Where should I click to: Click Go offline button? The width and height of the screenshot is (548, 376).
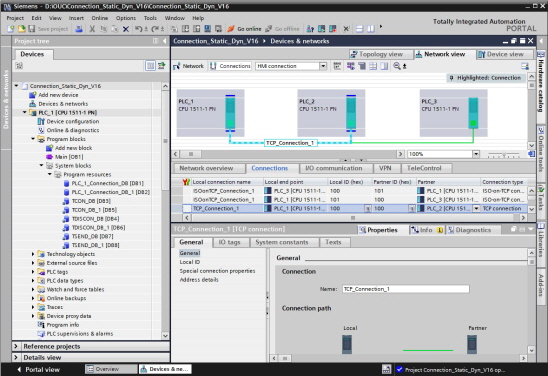pyautogui.click(x=282, y=29)
